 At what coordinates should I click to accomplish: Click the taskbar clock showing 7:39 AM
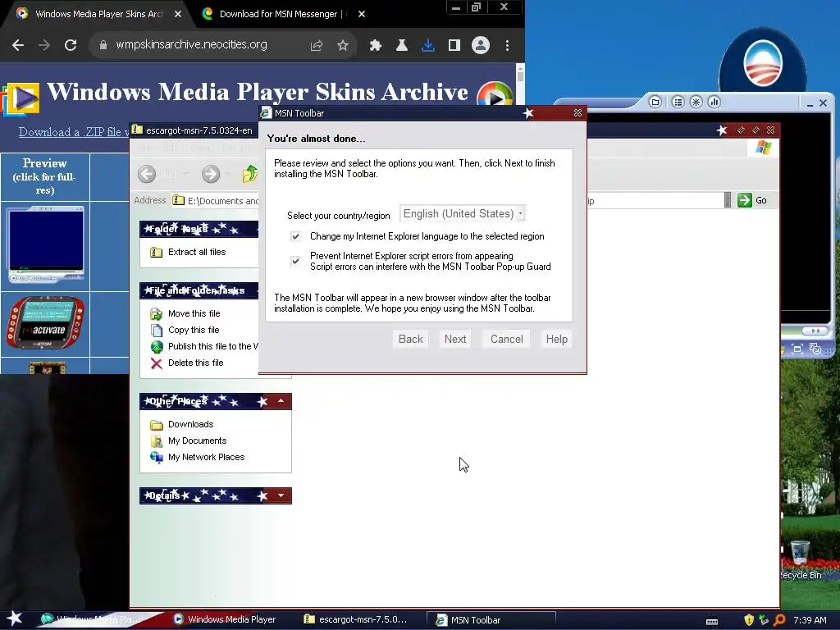point(810,620)
